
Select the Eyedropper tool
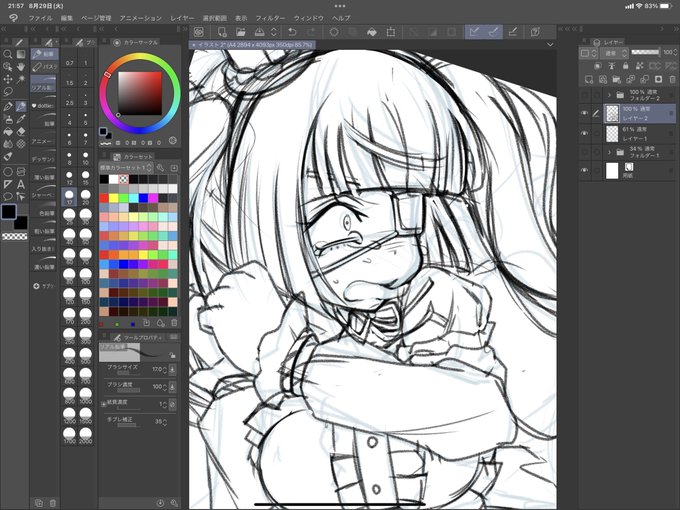[21, 119]
